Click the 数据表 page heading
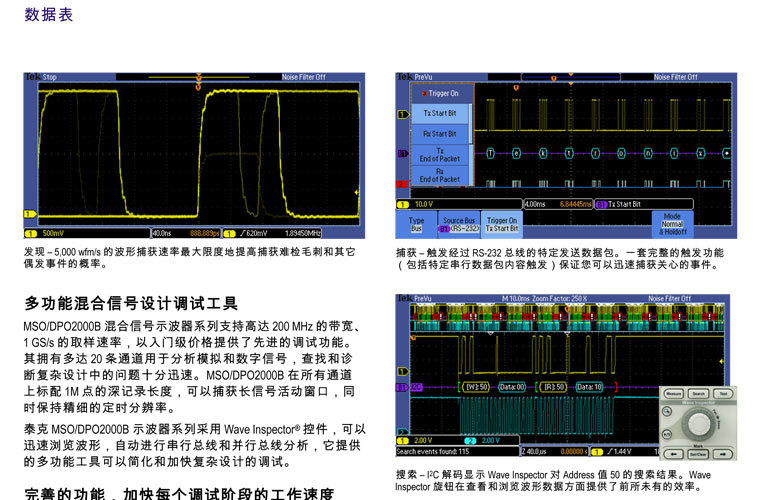This screenshot has width=760, height=500. 48,15
